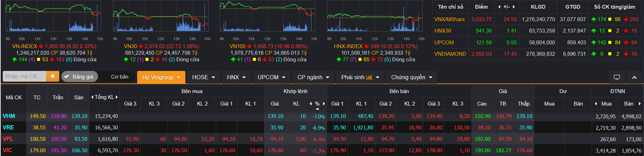The image size is (644, 156).
Task: Open the Họ Vingroup tab
Action: 161,77
